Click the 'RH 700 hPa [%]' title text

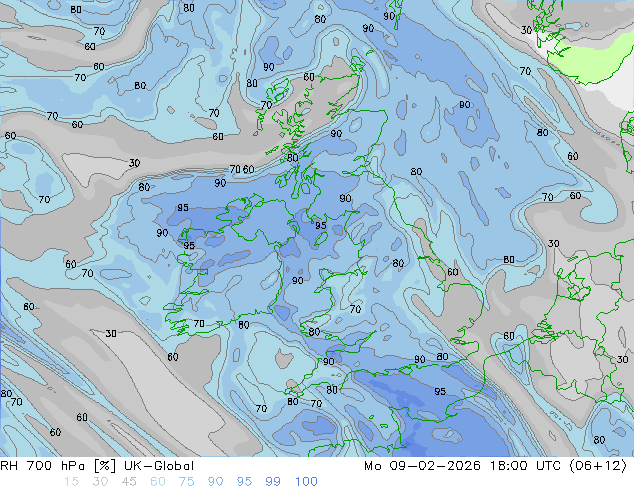58,466
